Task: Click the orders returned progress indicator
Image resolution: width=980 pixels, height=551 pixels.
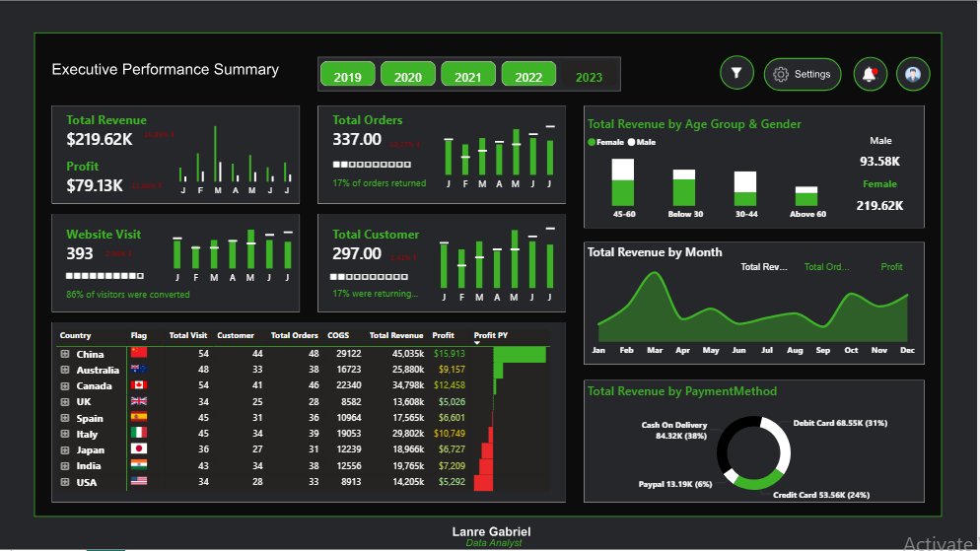Action: point(372,165)
